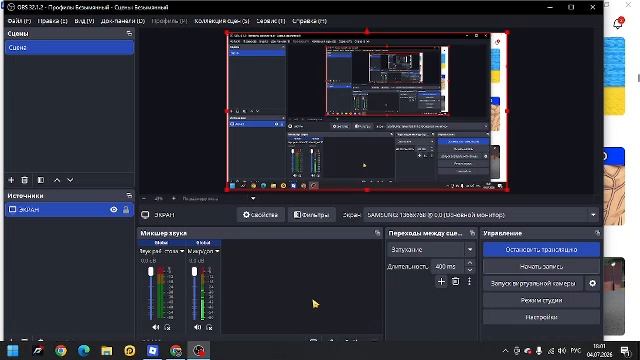
Task: Click Остановить трансляцию button
Action: pos(541,249)
